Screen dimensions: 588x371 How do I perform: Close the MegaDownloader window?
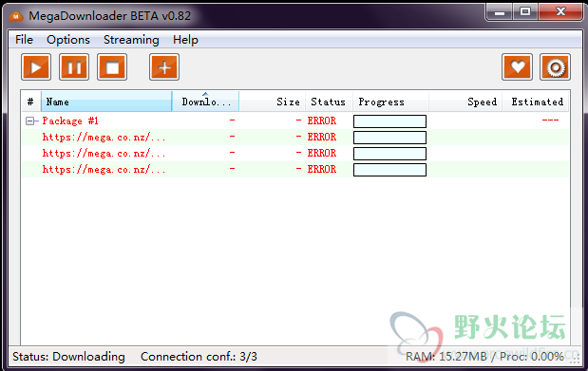pyautogui.click(x=560, y=12)
